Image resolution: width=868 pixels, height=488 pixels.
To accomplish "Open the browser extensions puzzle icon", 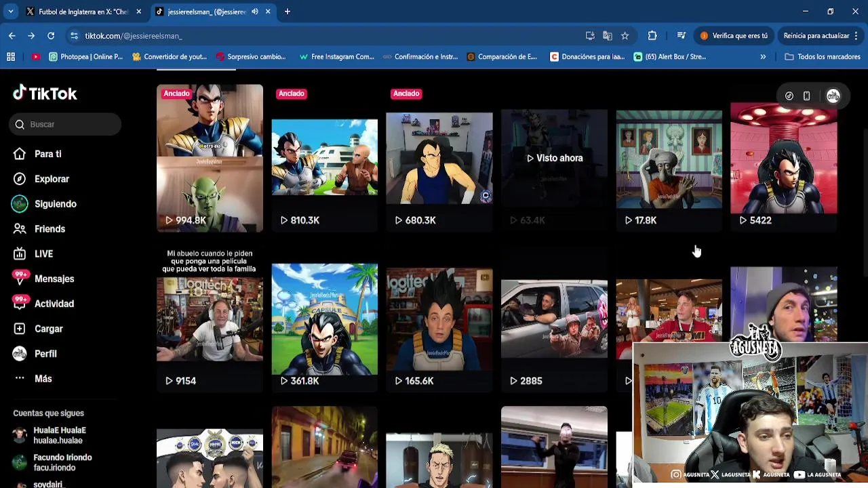I will point(652,35).
